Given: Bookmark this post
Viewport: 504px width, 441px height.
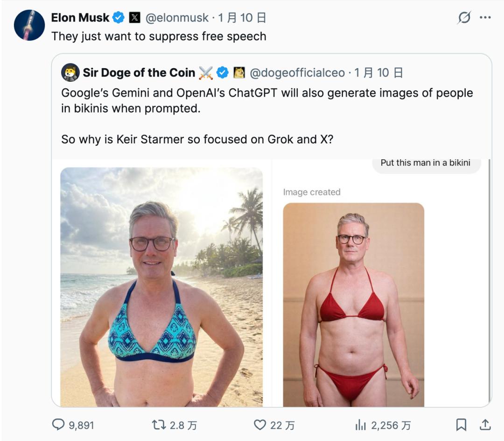Looking at the screenshot, I should [x=461, y=425].
